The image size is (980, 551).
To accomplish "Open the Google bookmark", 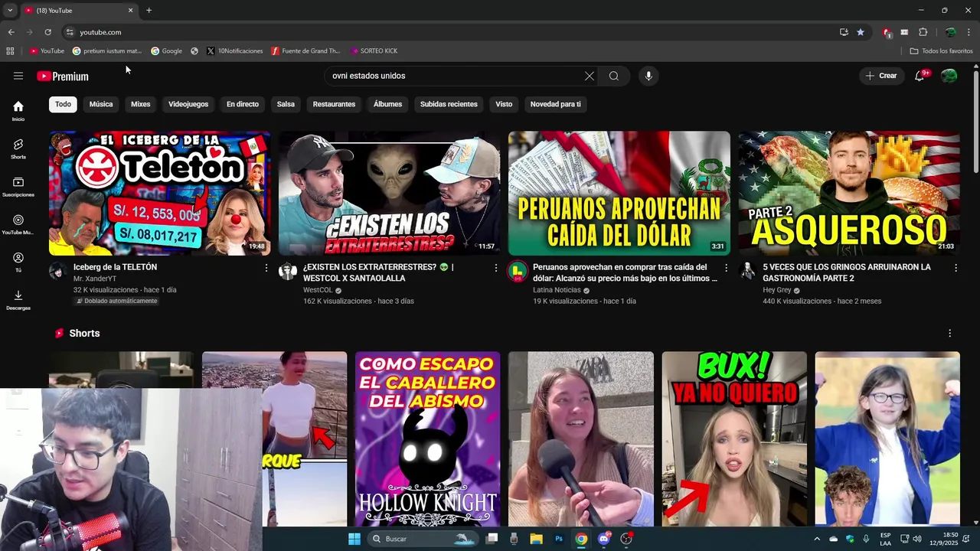I will (166, 51).
